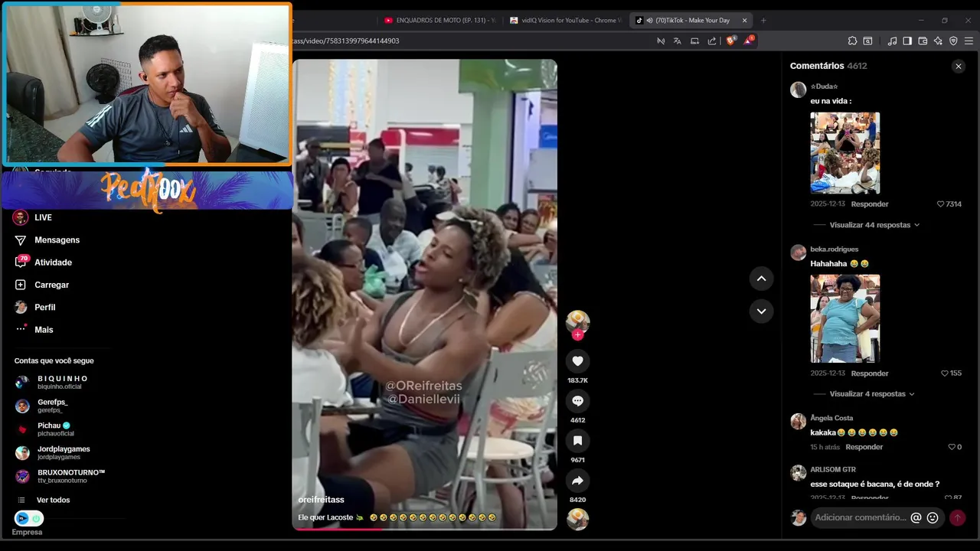The image size is (980, 551).
Task: Click the share page icon in address bar
Action: point(712,41)
